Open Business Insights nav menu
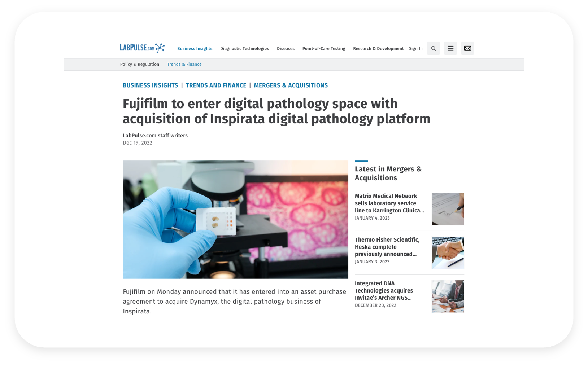588x365 pixels. pos(195,49)
